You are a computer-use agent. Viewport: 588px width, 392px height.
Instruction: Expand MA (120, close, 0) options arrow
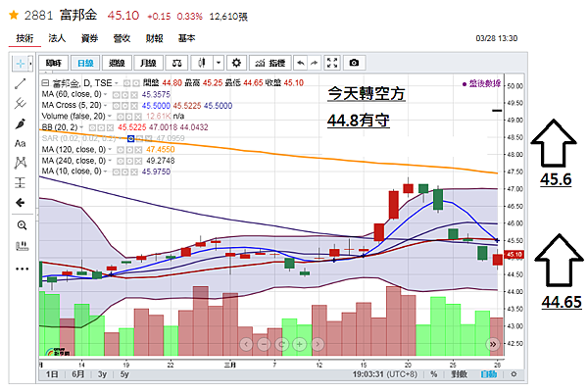coord(110,150)
